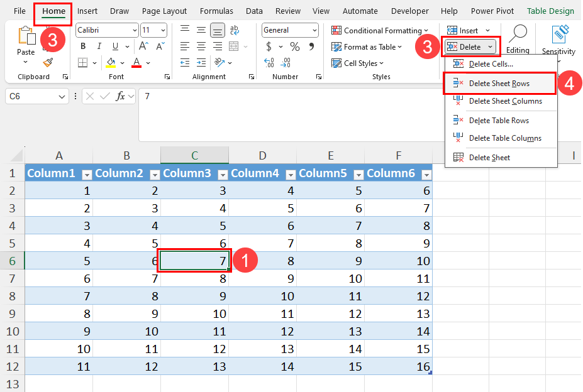This screenshot has height=392, width=583.
Task: Open the font size 11 dropdown
Action: 163,31
